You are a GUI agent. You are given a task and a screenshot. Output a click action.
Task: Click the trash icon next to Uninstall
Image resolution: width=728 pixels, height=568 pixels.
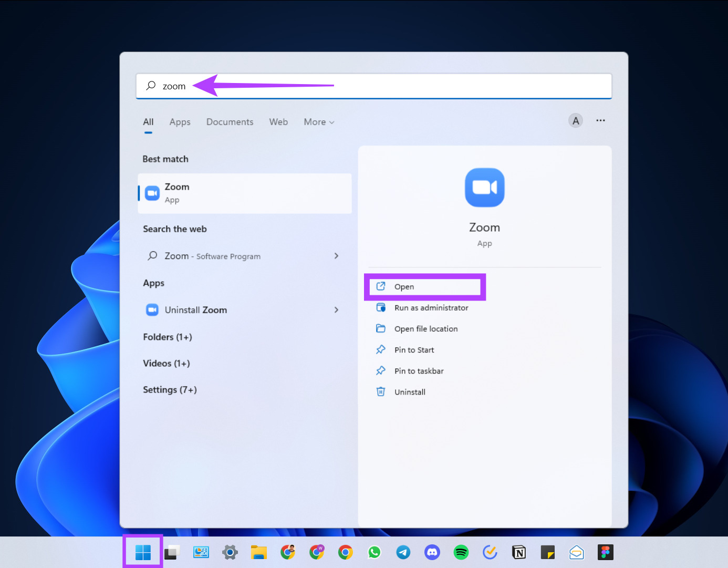point(381,391)
